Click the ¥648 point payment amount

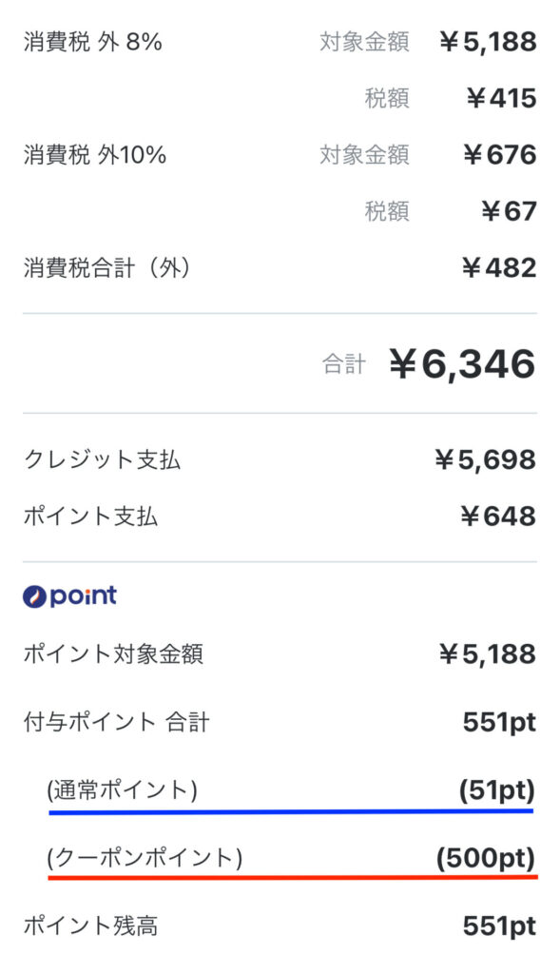498,516
